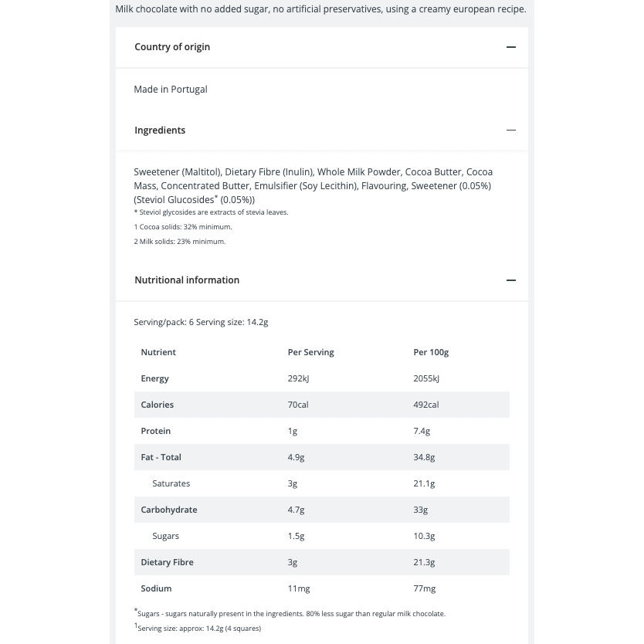Select the Made in Portugal text
Viewport: 644px width, 644px height.
click(171, 89)
